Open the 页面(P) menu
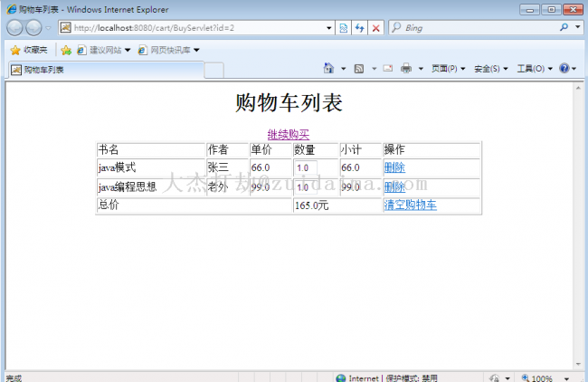The image size is (588, 382). tap(447, 69)
